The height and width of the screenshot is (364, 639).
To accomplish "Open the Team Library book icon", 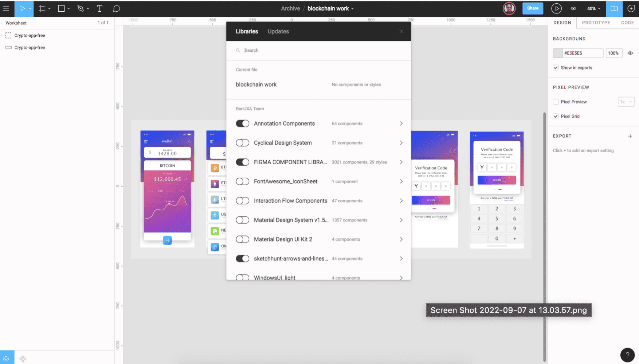I will [614, 8].
